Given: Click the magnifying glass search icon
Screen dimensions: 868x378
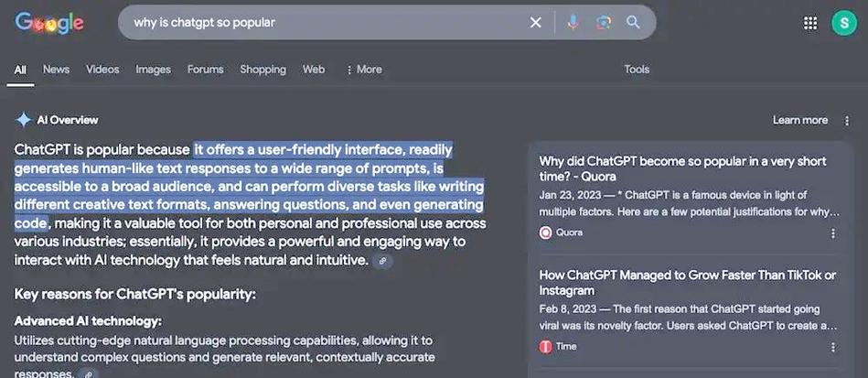Looking at the screenshot, I should 633,22.
